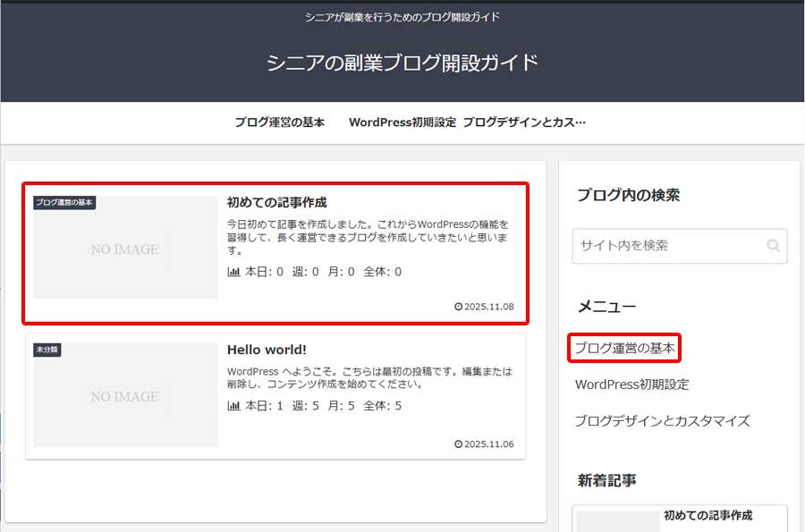Click ブログ運営の基本 category label on first thumbnail
Image resolution: width=805 pixels, height=532 pixels.
[64, 203]
